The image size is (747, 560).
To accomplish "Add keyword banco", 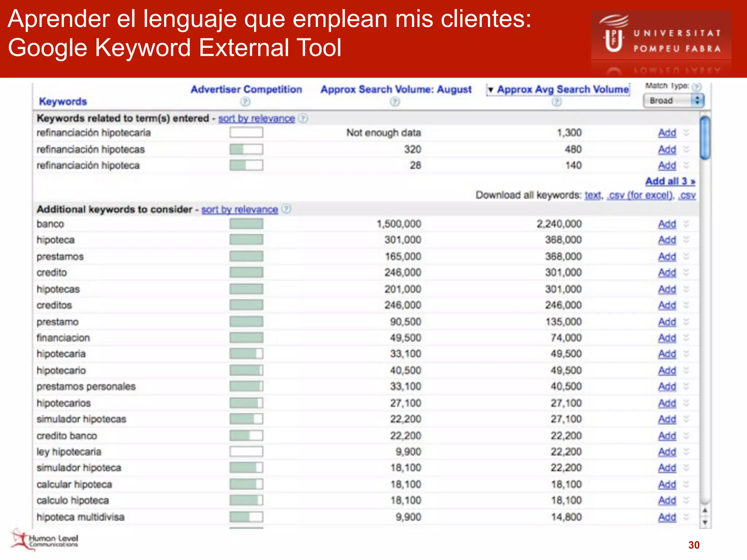I will (667, 224).
